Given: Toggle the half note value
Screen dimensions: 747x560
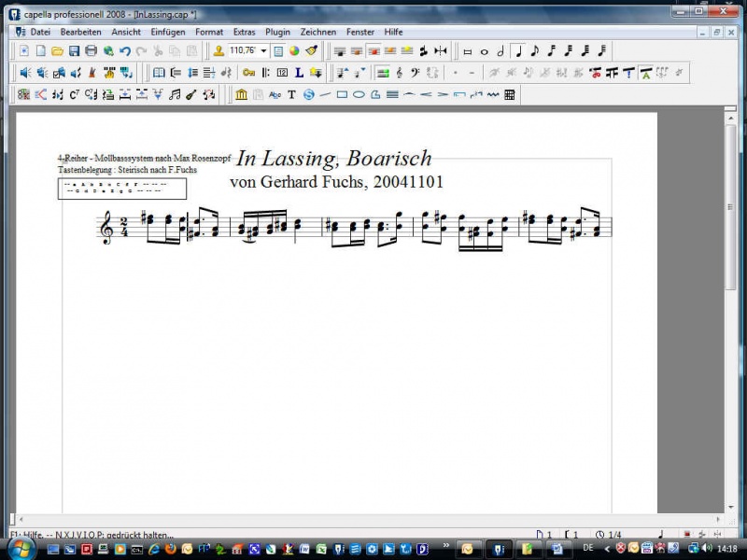Looking at the screenshot, I should coord(501,50).
